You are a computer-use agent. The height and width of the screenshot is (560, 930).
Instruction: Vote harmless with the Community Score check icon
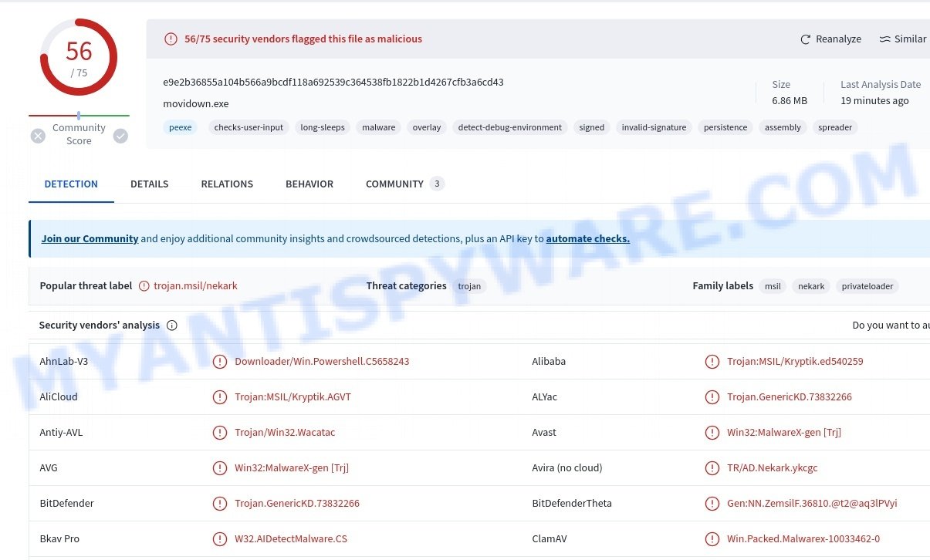coord(120,136)
